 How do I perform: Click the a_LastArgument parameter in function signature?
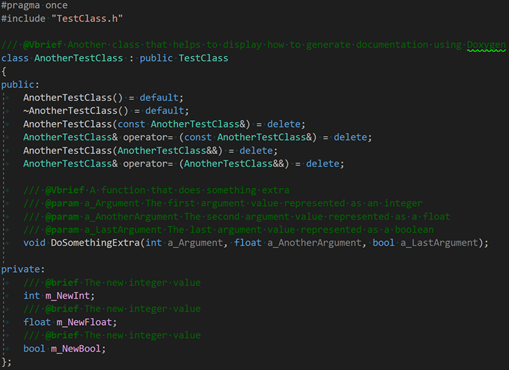click(439, 243)
